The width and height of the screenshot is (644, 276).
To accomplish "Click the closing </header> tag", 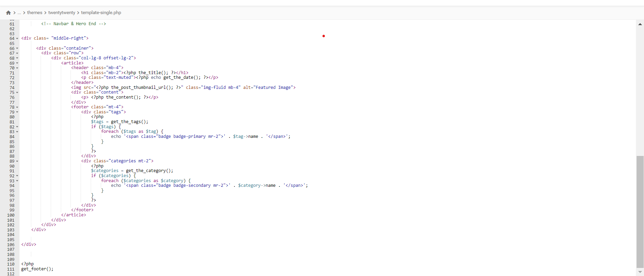I will pyautogui.click(x=82, y=82).
